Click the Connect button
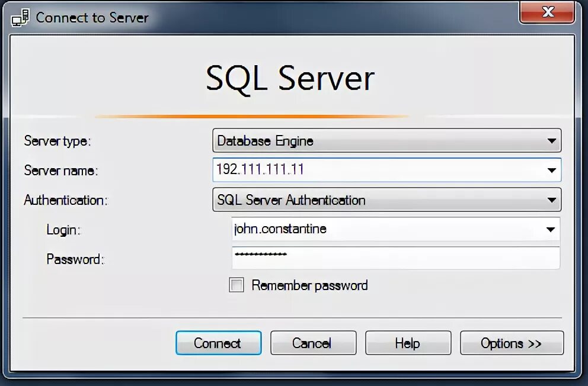The width and height of the screenshot is (588, 386). (219, 343)
